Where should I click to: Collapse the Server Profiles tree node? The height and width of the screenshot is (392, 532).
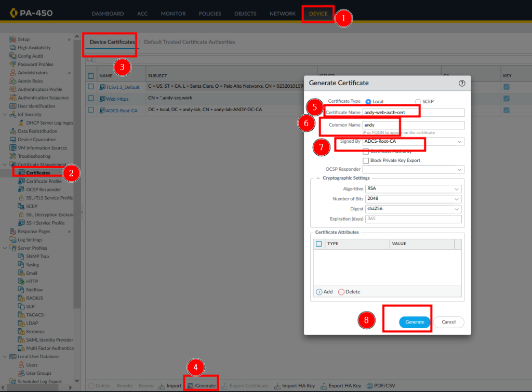click(x=5, y=248)
